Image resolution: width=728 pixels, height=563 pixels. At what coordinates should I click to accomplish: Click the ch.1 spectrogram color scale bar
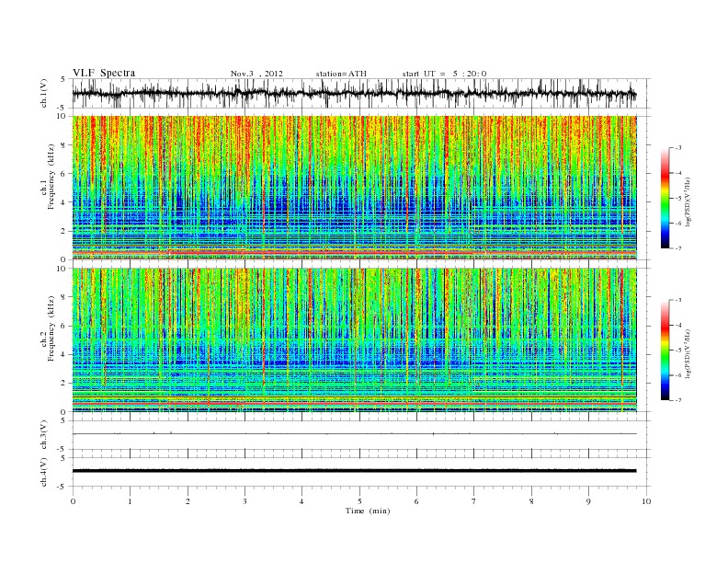pos(665,198)
